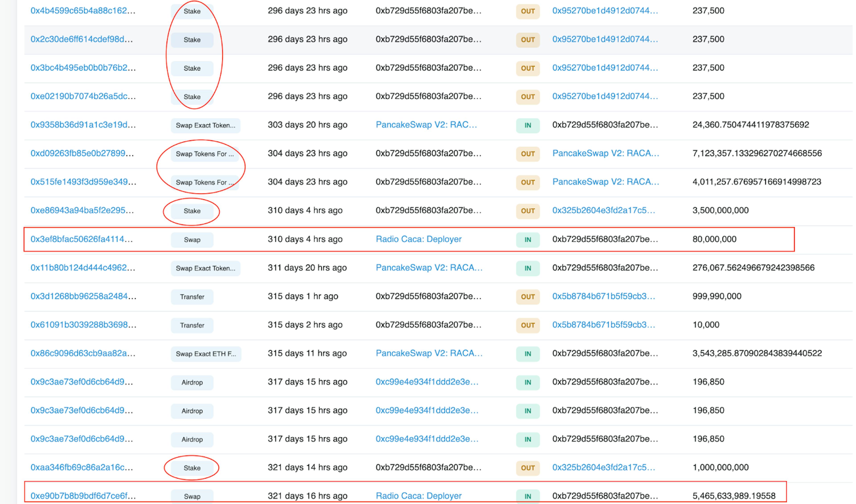Click Stake badge in 3,500,000,000 row

[x=192, y=211]
